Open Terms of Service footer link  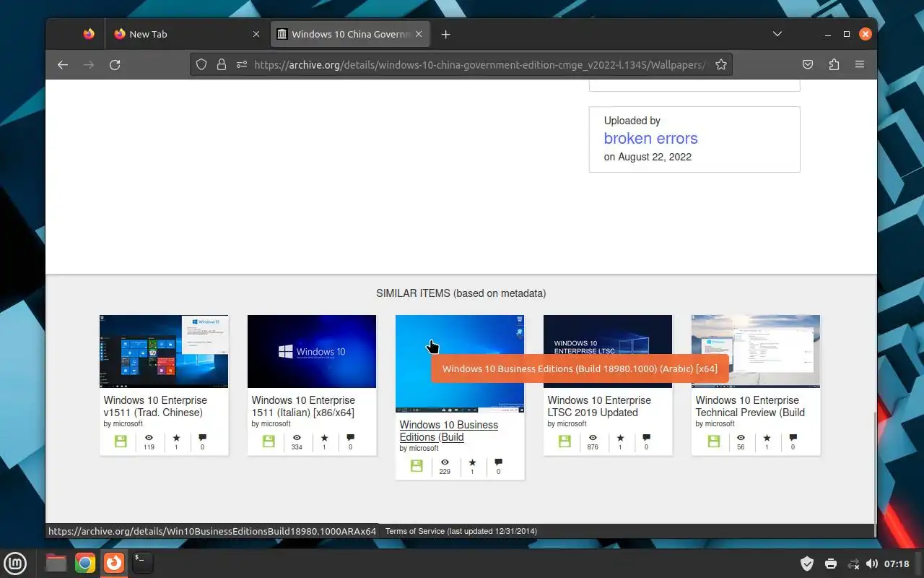pyautogui.click(x=461, y=531)
